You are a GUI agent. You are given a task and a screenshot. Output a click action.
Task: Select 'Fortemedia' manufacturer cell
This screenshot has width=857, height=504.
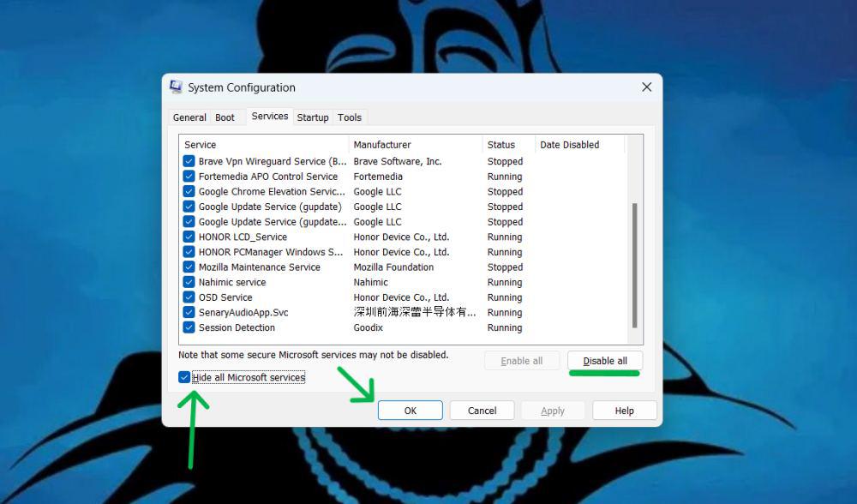coord(378,177)
